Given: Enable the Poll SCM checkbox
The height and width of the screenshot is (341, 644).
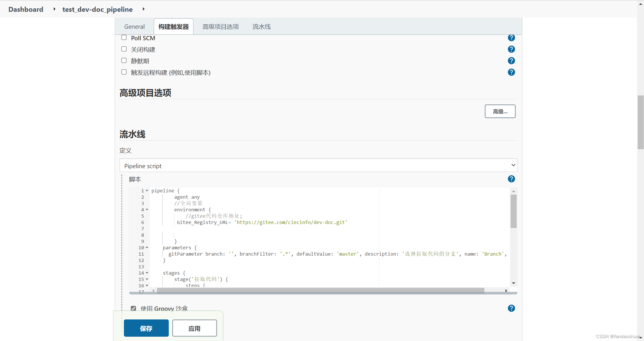Looking at the screenshot, I should click(124, 37).
